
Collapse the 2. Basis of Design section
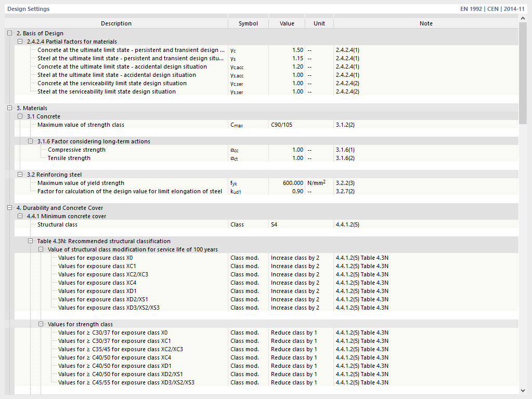[10, 33]
